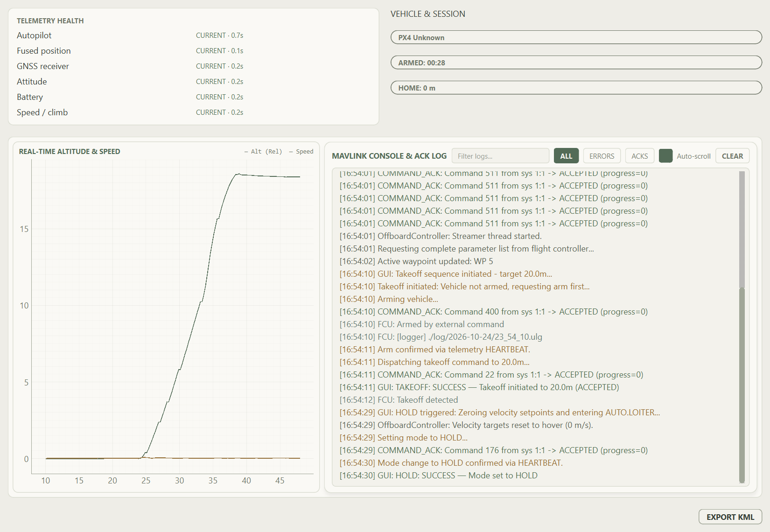Filter console to ERRORS only
The width and height of the screenshot is (770, 532).
click(x=602, y=156)
